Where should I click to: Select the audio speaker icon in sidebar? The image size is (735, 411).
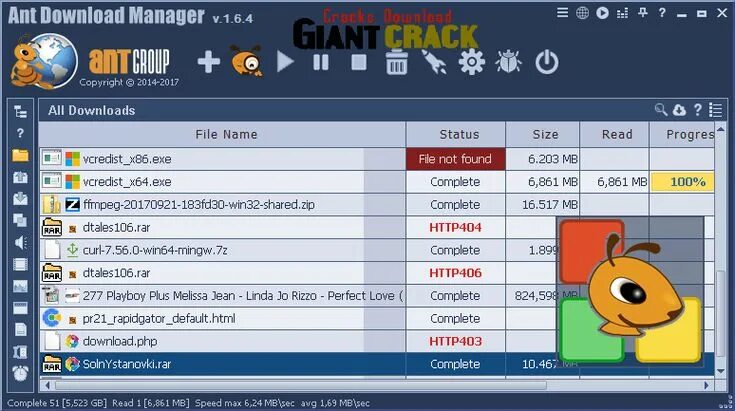(20, 242)
